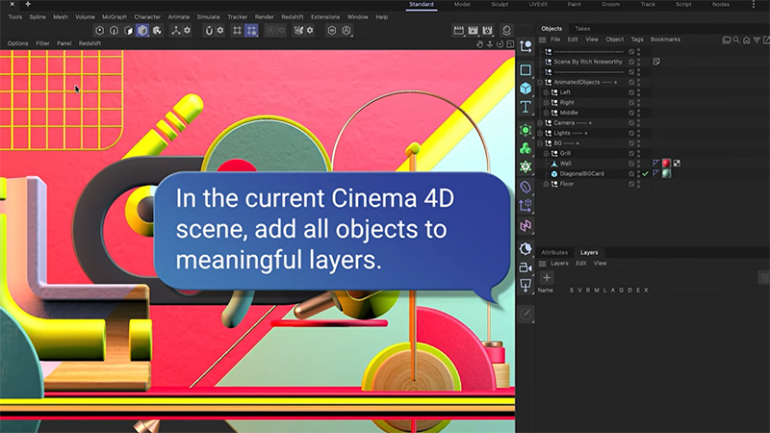Image resolution: width=770 pixels, height=433 pixels.
Task: Add a Cube primitive from side palette
Action: coord(525,88)
